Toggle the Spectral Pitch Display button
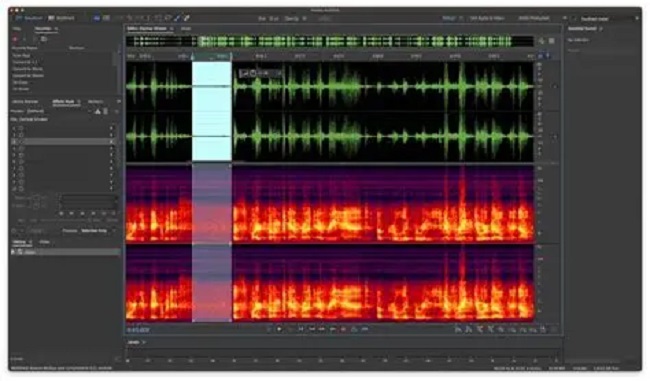The width and height of the screenshot is (650, 381). (x=106, y=18)
